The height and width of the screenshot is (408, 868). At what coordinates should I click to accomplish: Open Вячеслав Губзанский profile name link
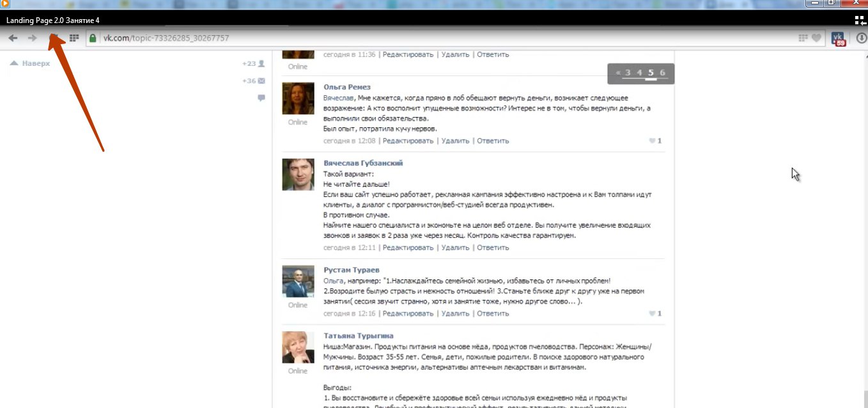coord(363,162)
